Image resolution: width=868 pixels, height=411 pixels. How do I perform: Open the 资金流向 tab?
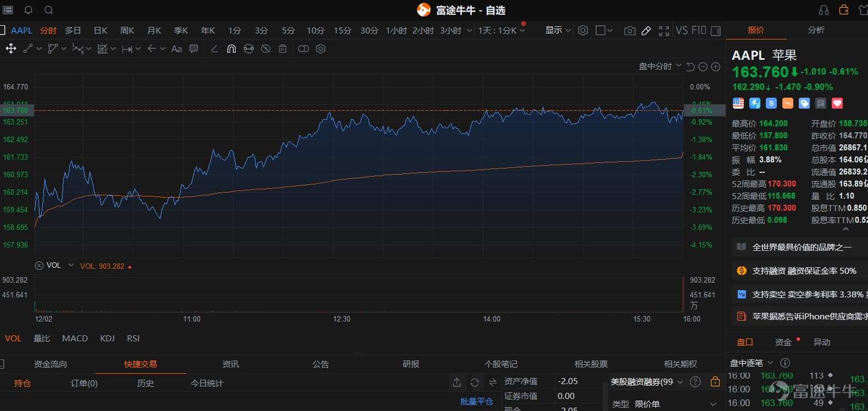coord(51,364)
